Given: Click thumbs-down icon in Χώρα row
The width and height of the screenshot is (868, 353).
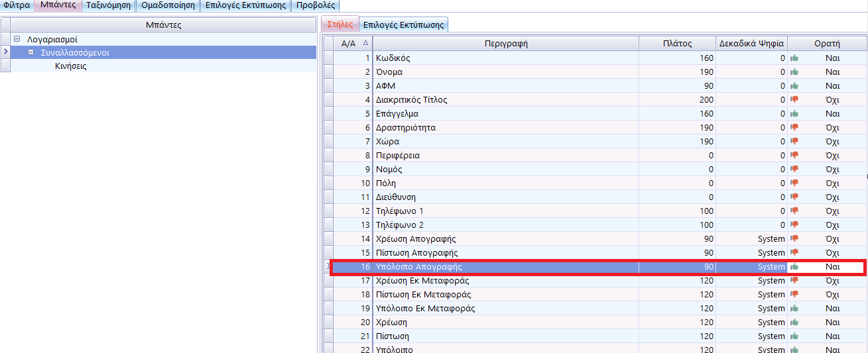Looking at the screenshot, I should tap(794, 142).
